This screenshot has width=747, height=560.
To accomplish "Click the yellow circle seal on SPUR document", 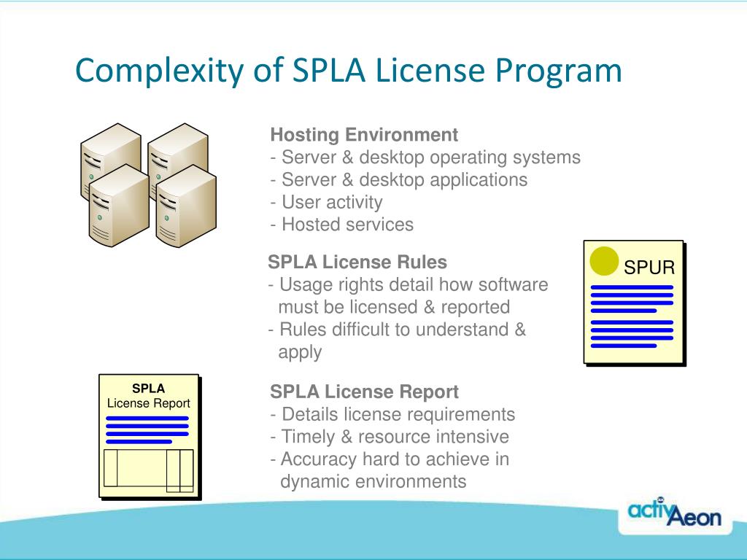I will click(604, 261).
